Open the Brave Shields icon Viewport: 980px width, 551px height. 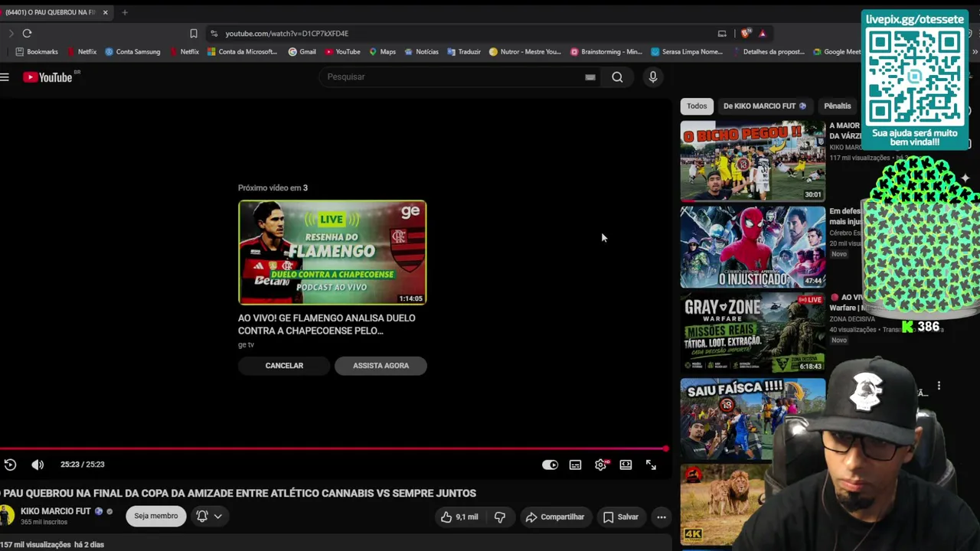(745, 33)
